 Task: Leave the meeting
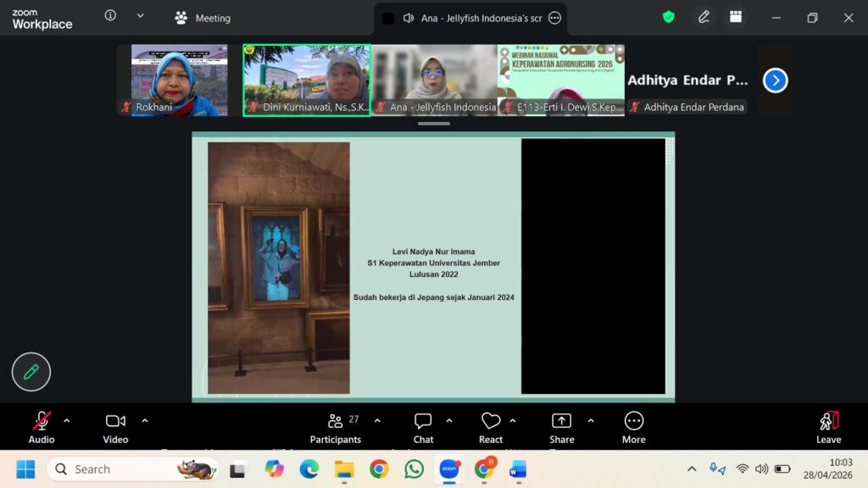(828, 427)
